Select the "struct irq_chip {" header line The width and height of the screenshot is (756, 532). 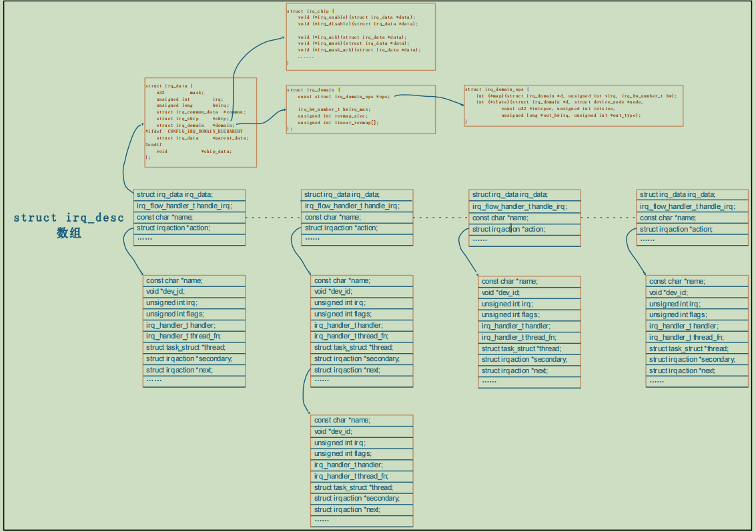point(310,11)
